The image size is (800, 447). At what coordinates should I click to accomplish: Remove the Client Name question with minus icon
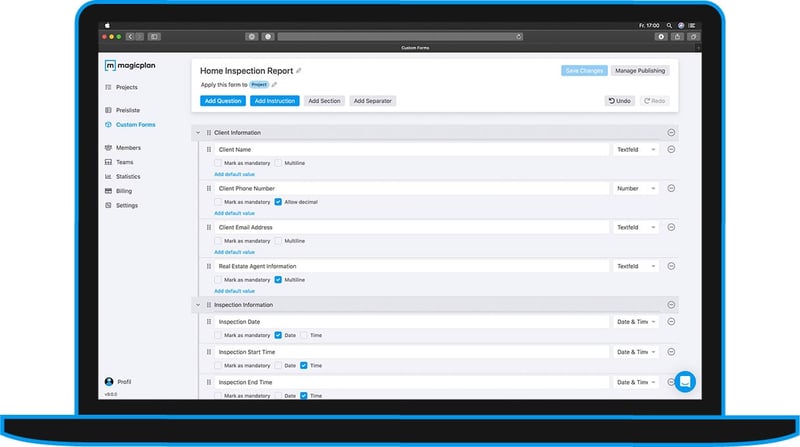(671, 150)
